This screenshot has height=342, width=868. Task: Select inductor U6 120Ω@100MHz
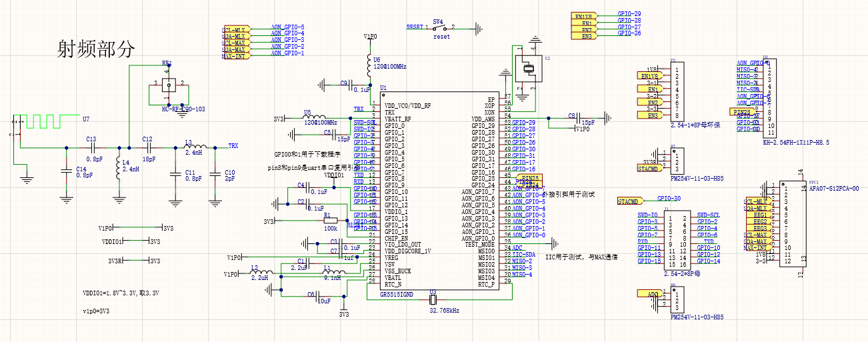(369, 65)
